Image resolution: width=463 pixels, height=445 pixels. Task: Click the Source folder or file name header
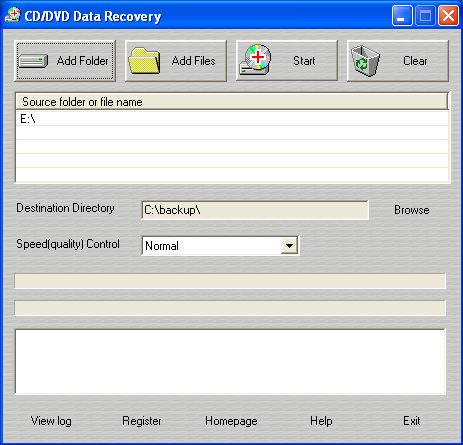point(232,102)
